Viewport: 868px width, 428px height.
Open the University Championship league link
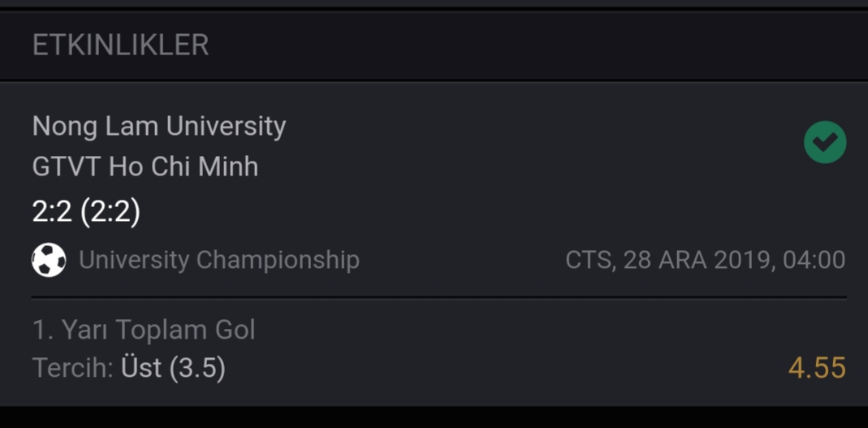tap(219, 260)
